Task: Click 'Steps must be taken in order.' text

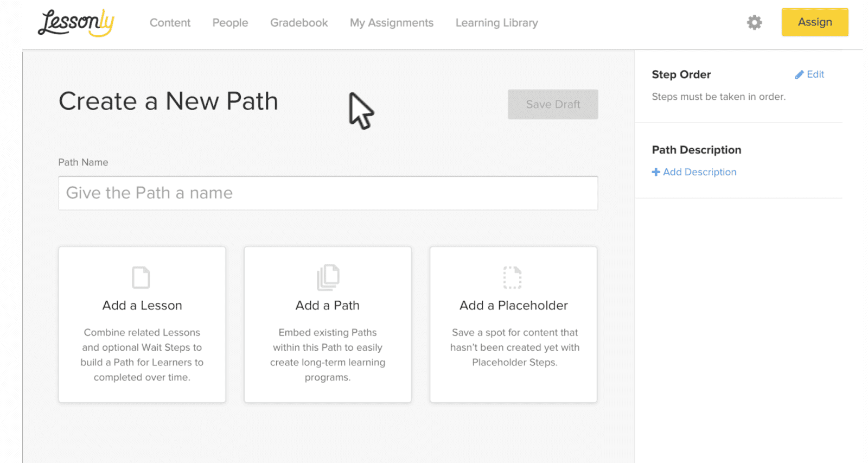Action: click(x=719, y=97)
